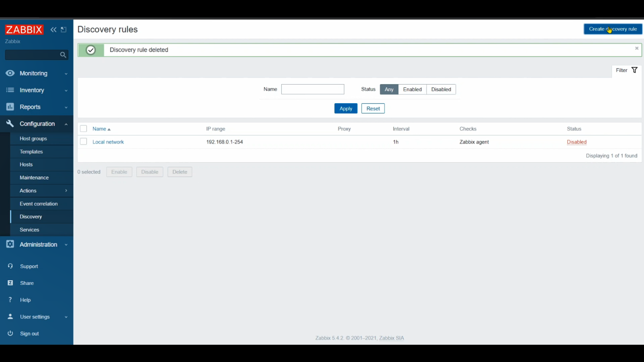The height and width of the screenshot is (362, 644).
Task: Click the Zabbix logo
Action: [24, 30]
